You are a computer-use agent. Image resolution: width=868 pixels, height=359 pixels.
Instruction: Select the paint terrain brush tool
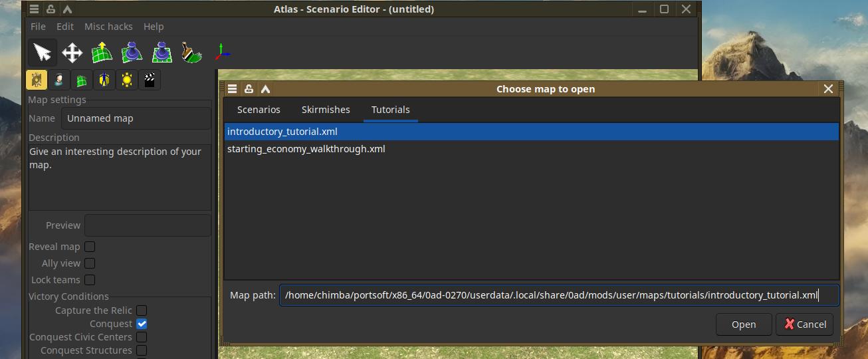click(192, 53)
